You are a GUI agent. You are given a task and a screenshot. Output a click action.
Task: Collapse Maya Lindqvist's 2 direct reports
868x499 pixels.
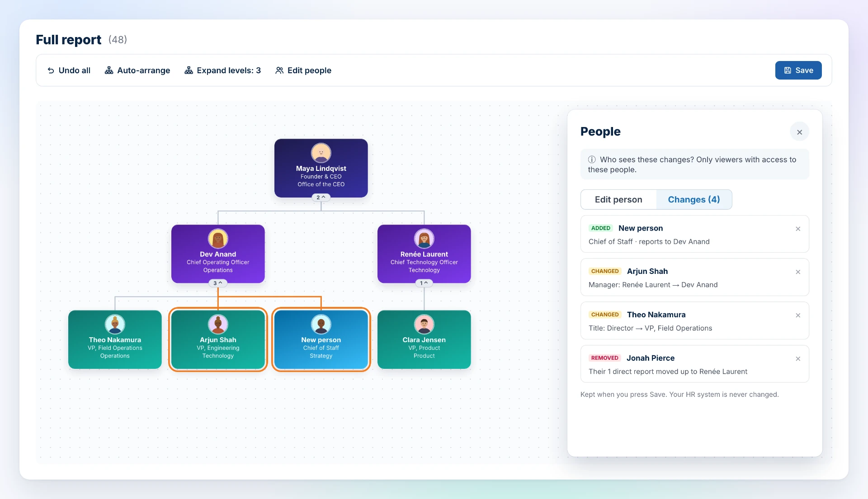pos(321,198)
